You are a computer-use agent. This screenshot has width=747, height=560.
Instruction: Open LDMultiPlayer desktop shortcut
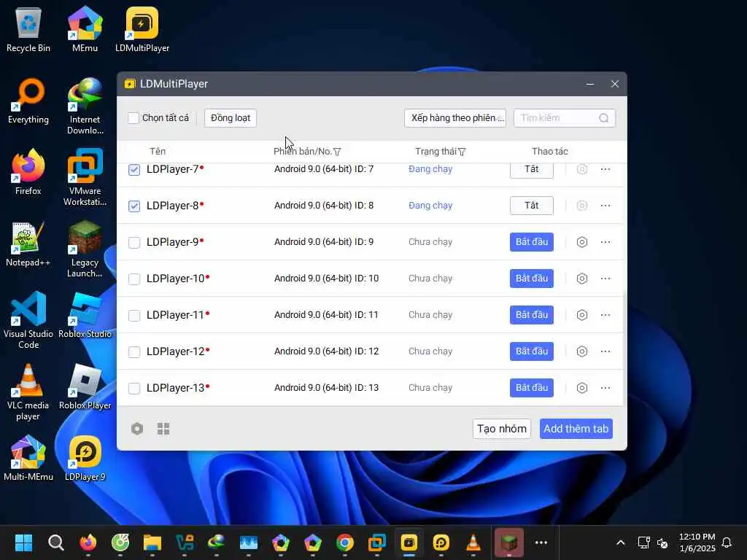point(142,28)
